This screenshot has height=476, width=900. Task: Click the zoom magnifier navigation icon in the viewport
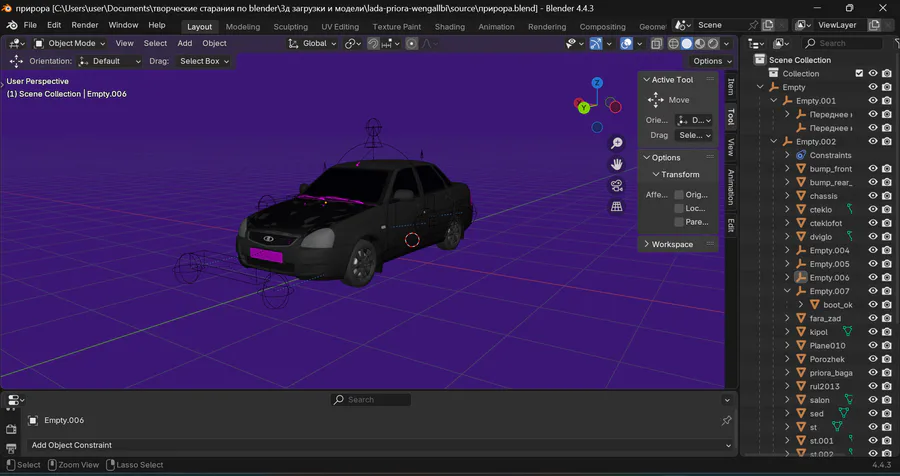pos(616,143)
